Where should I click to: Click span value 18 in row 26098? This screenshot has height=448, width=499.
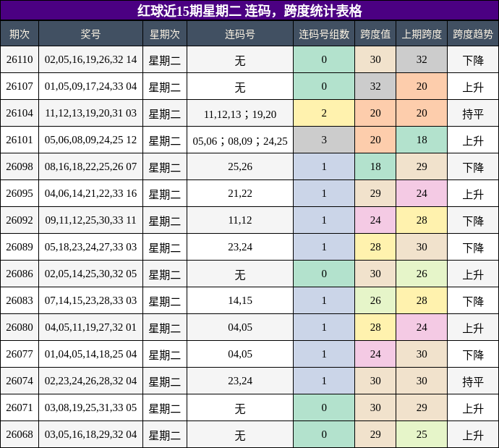point(375,166)
